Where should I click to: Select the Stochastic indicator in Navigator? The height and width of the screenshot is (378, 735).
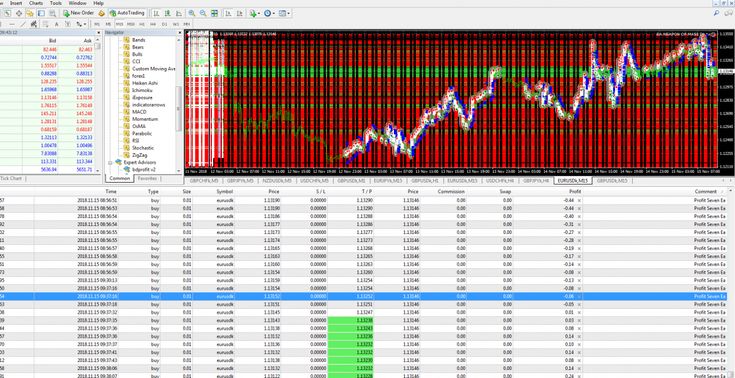pyautogui.click(x=142, y=148)
